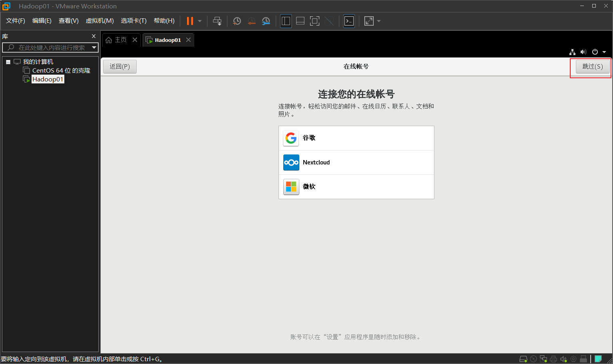Open the 虚拟机(M) menu

coord(100,21)
